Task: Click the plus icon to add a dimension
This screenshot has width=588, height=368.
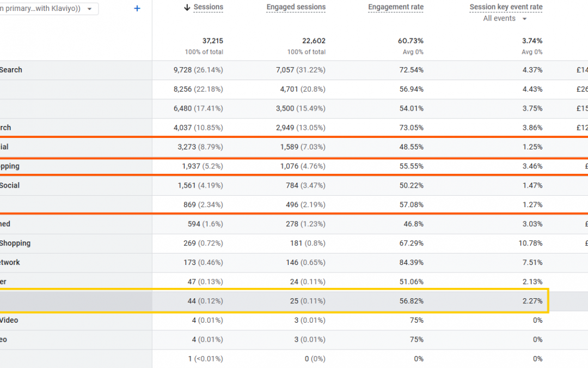Action: pyautogui.click(x=137, y=9)
